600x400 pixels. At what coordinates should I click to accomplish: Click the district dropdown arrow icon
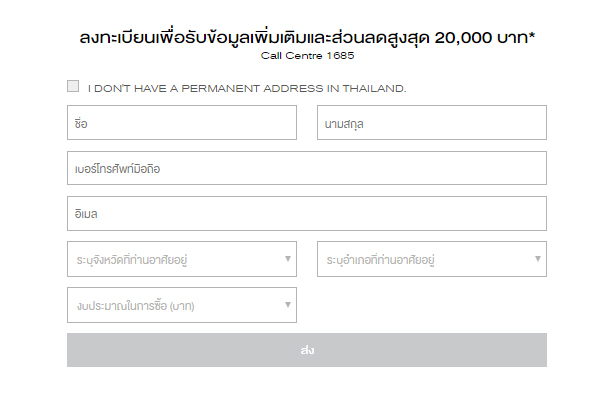[538, 259]
